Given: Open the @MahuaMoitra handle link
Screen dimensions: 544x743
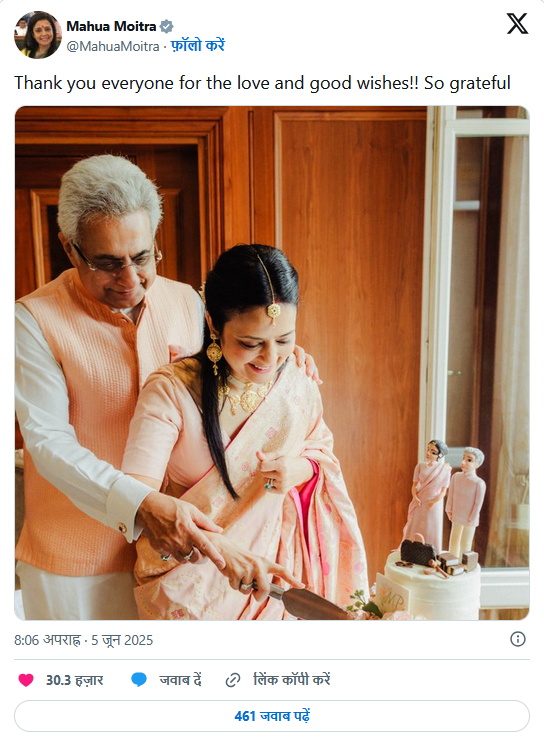Looking at the screenshot, I should point(113,46).
